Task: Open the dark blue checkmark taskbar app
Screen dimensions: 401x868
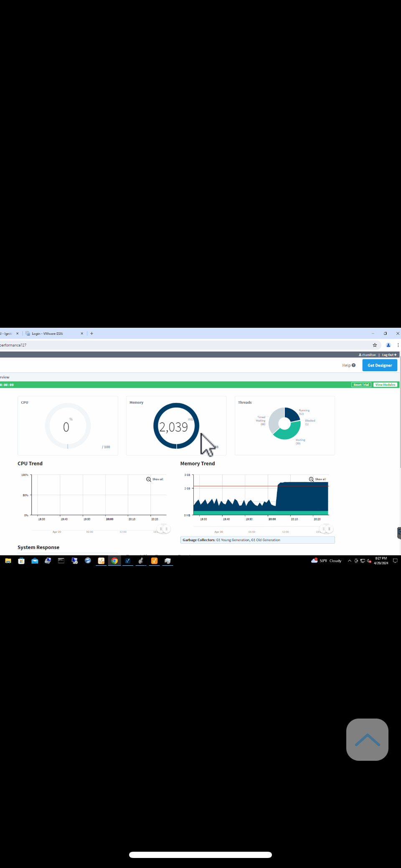Action: point(128,561)
